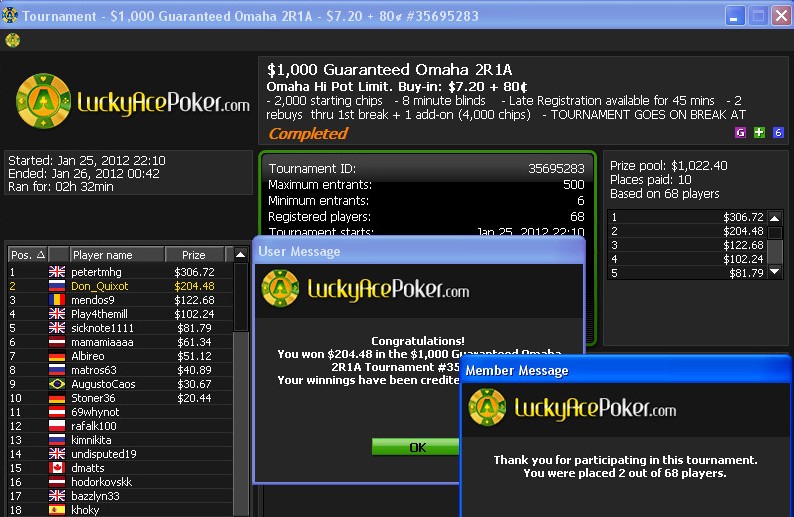
Task: Click the Brazilian flag beside AugustoCaos
Action: click(57, 384)
